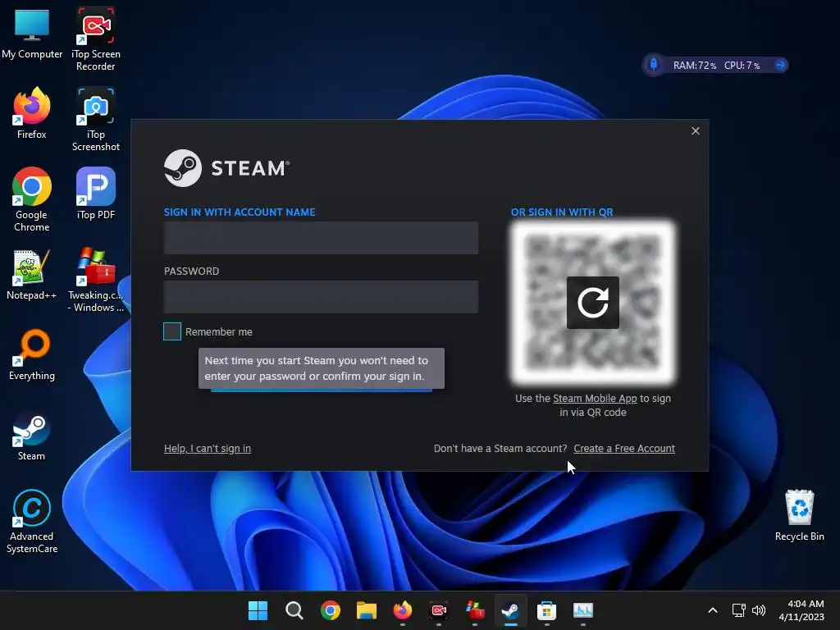840x630 pixels.
Task: Select the Firefox desktop shortcut
Action: point(32,113)
